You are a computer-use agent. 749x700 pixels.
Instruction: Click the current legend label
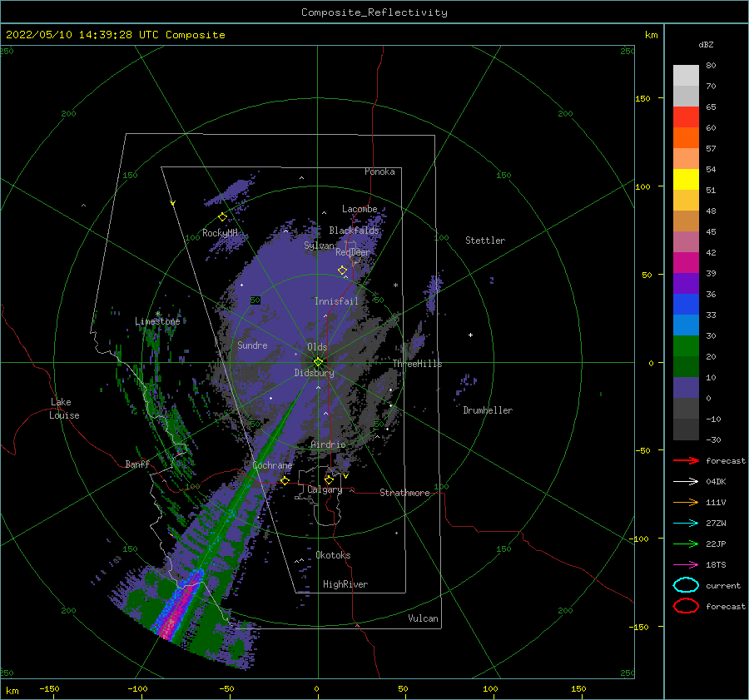click(x=722, y=586)
